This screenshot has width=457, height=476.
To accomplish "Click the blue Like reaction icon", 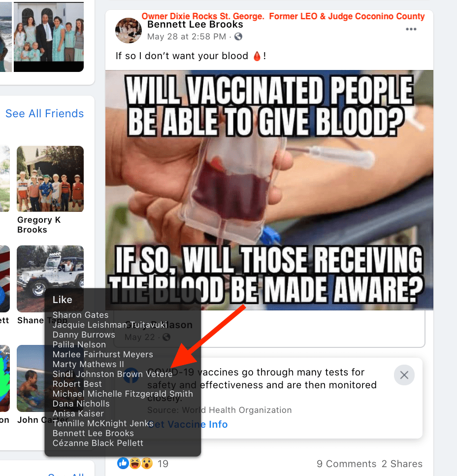I will click(x=123, y=463).
